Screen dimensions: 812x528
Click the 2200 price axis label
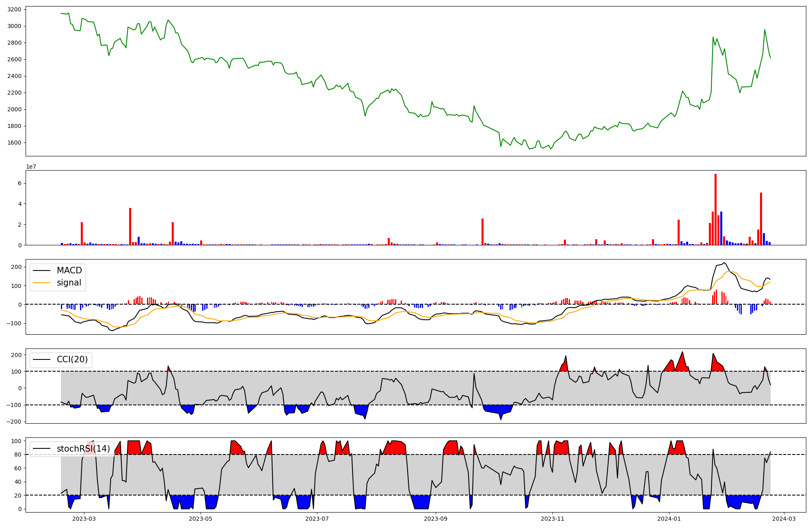coord(15,93)
